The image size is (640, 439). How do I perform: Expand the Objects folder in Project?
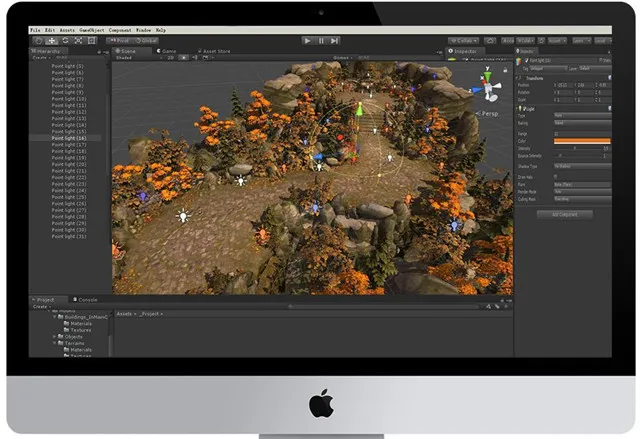tap(55, 337)
